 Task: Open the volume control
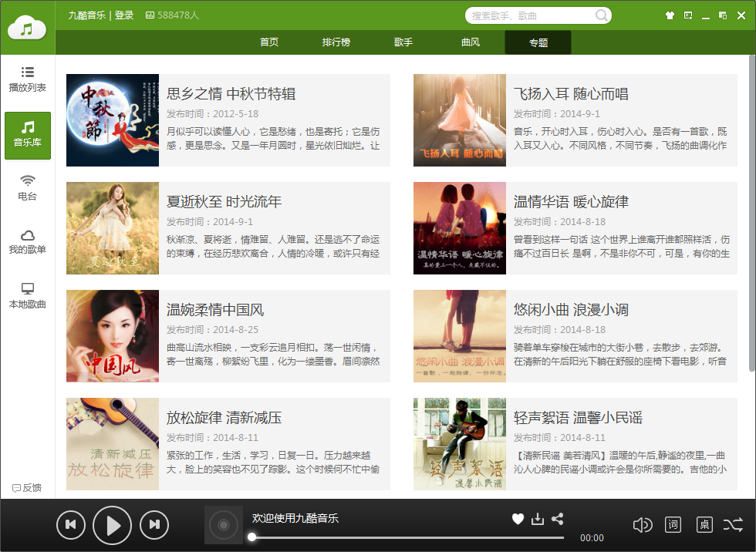coord(643,524)
